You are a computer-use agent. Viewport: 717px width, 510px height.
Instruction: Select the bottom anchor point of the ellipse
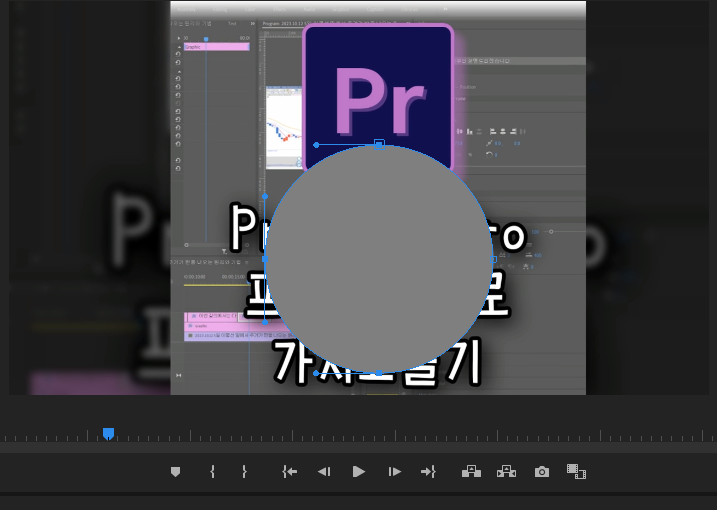379,373
